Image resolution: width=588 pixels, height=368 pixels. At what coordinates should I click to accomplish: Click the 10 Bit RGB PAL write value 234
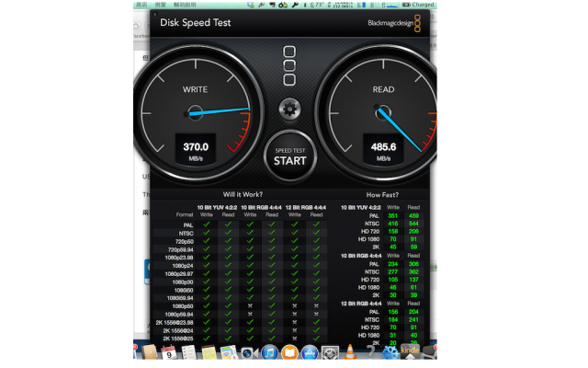(x=392, y=264)
